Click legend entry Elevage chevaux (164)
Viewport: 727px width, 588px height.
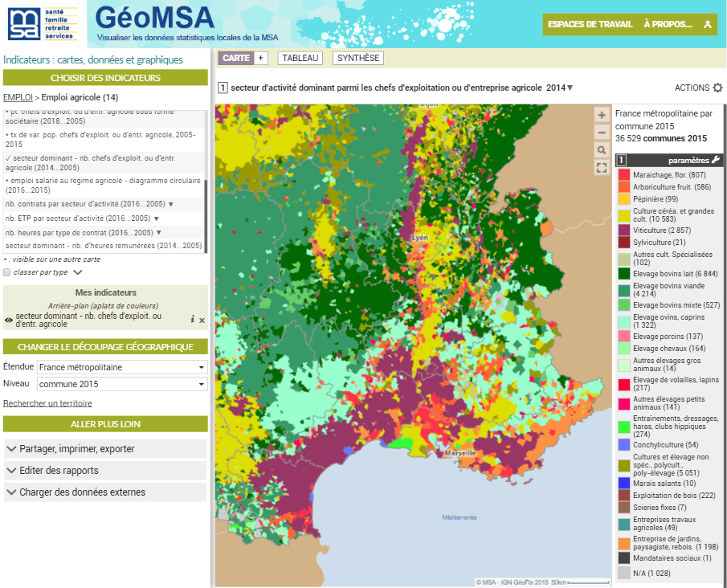pyautogui.click(x=669, y=349)
